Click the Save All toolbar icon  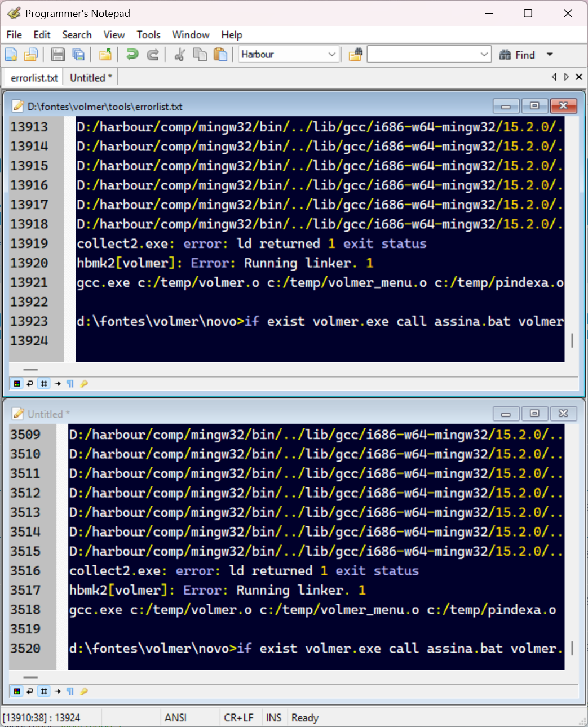(78, 55)
